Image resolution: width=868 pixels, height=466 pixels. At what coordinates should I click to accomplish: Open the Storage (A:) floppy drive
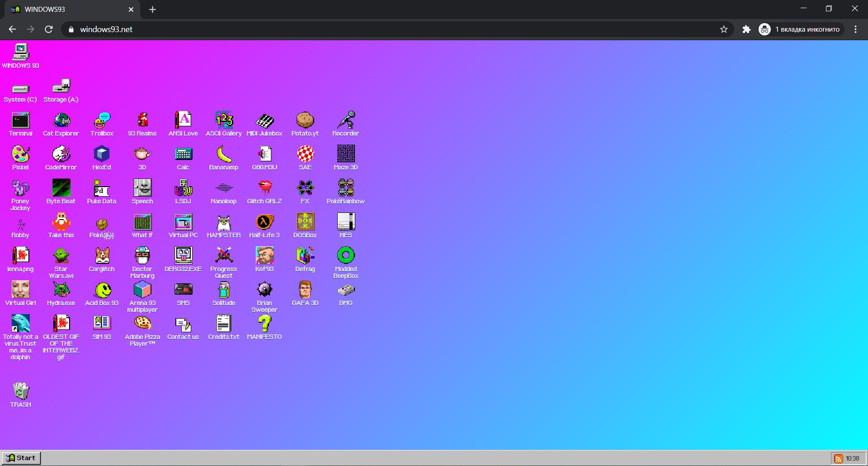(x=61, y=91)
